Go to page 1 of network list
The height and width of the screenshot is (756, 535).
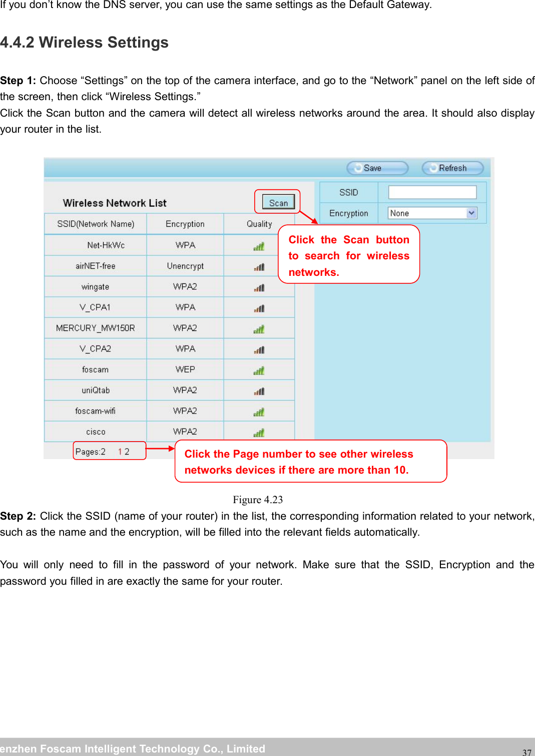[x=120, y=452]
